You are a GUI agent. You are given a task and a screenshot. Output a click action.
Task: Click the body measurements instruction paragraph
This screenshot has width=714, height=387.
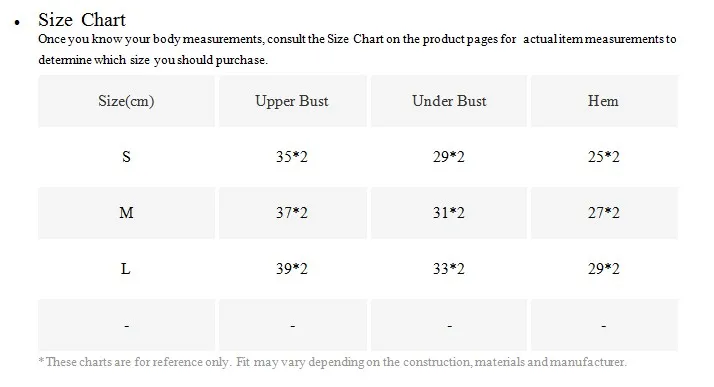[x=357, y=50]
